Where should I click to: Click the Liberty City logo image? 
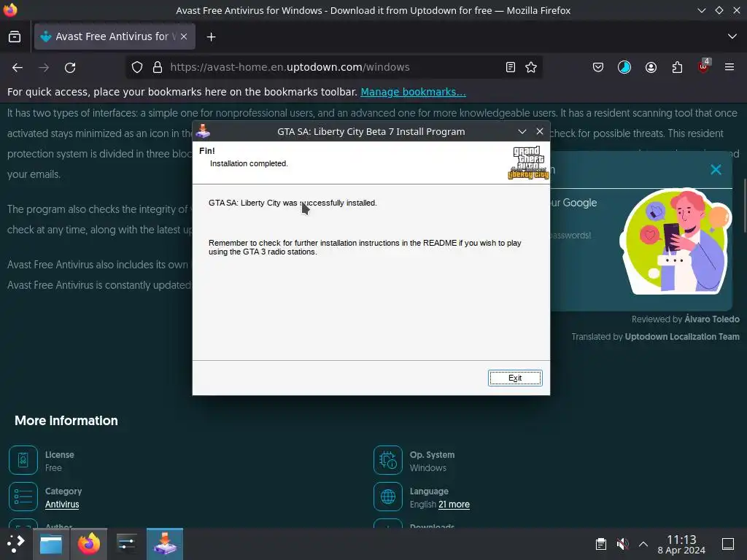pos(528,163)
